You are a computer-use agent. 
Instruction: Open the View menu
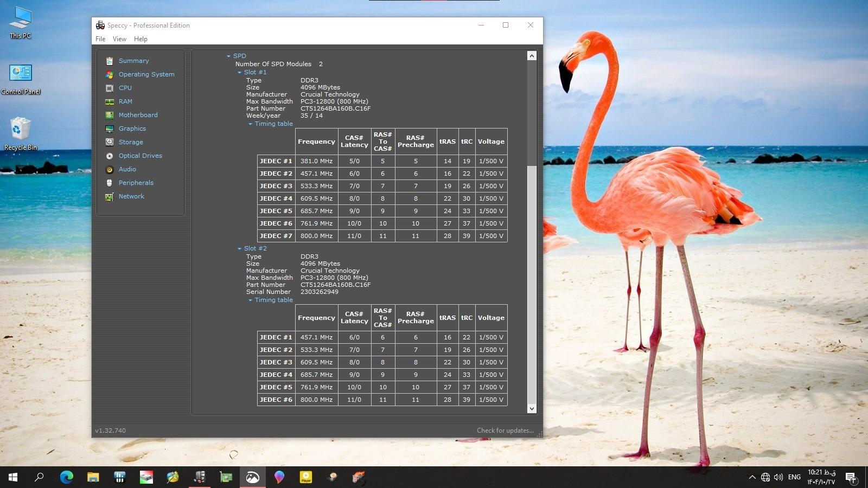coord(119,39)
